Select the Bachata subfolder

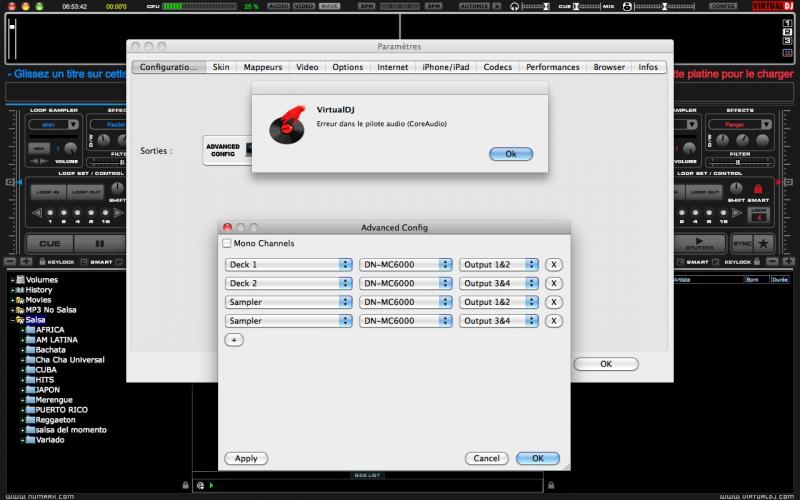pyautogui.click(x=50, y=350)
